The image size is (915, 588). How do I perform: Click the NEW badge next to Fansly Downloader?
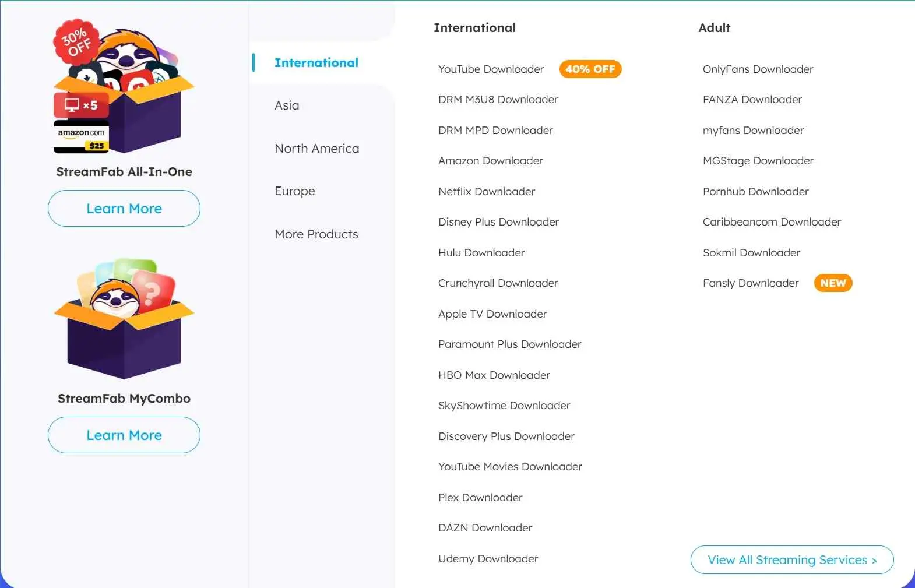click(x=833, y=283)
